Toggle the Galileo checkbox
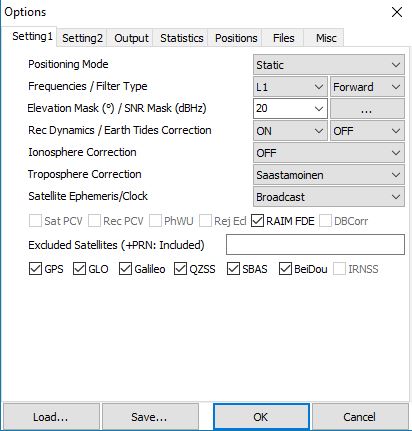Image resolution: width=412 pixels, height=431 pixels. point(125,269)
